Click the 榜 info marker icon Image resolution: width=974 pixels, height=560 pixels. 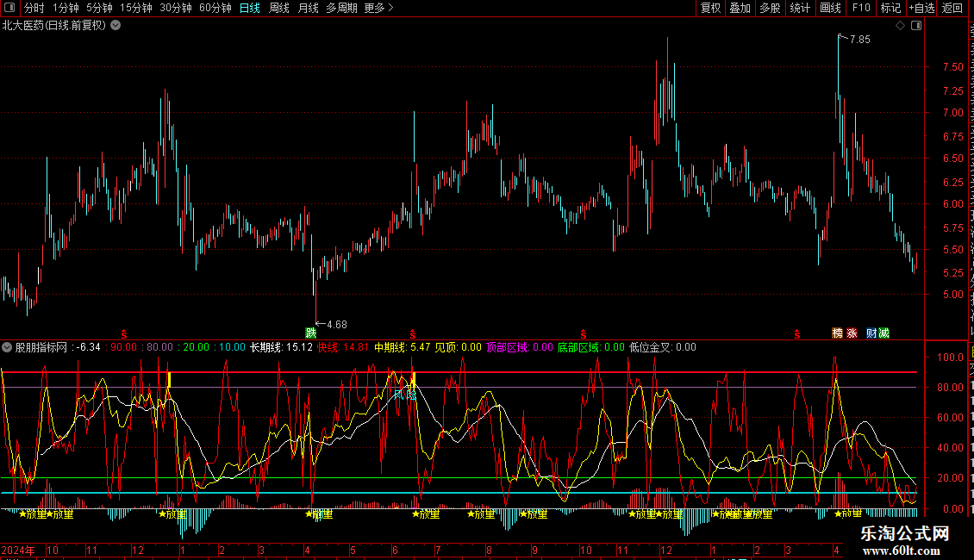pos(837,333)
